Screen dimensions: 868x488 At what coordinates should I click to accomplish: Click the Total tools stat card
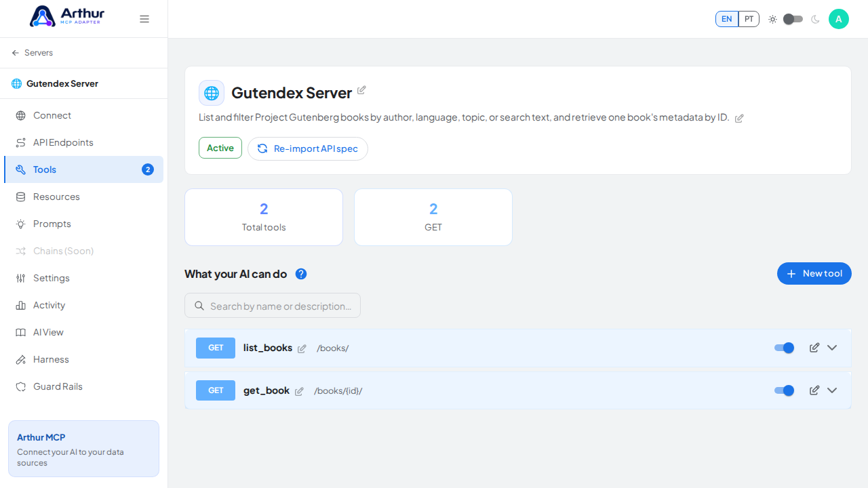click(264, 217)
